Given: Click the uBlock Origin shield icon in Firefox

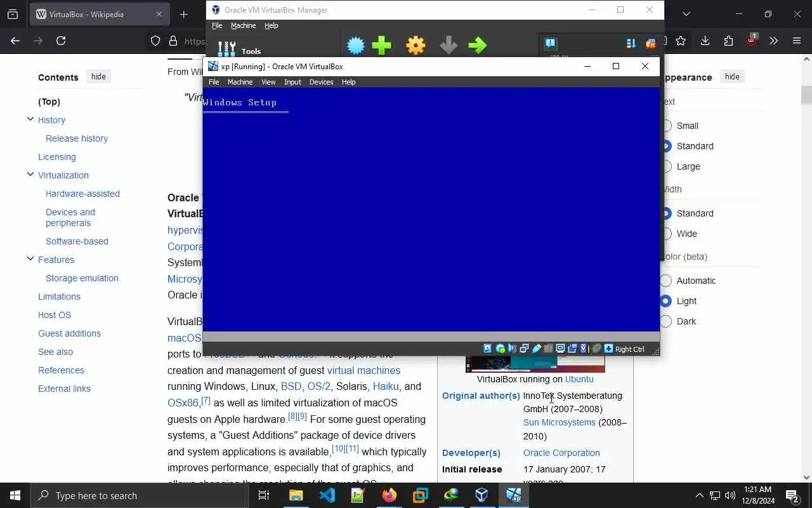Looking at the screenshot, I should [752, 40].
